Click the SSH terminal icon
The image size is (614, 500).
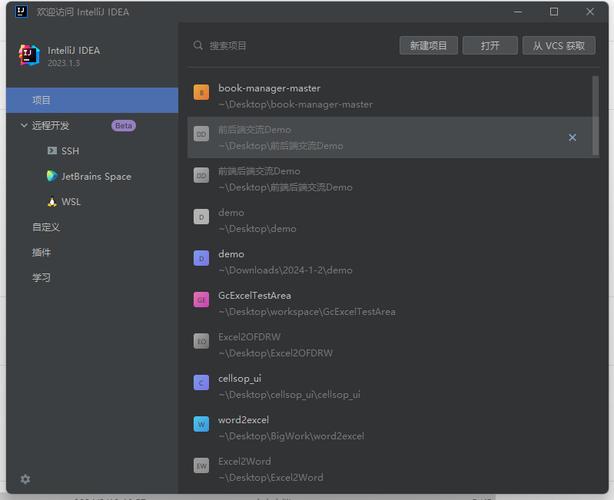click(52, 151)
